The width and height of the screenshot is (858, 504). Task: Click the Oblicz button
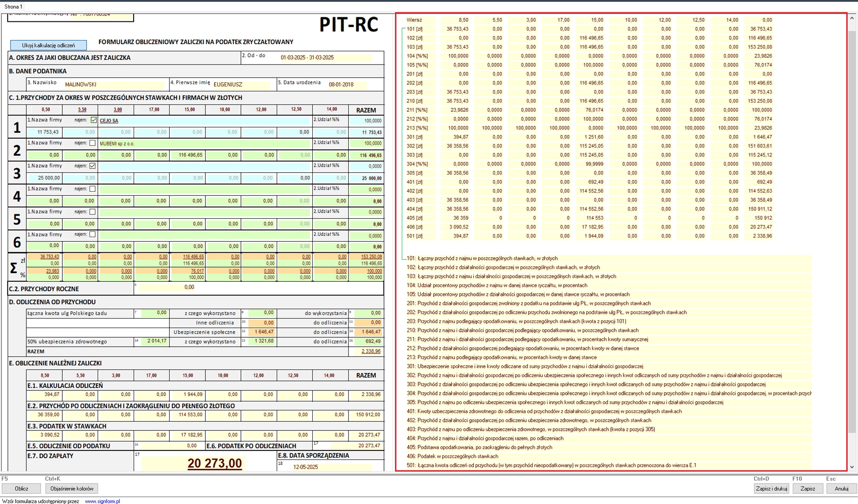(x=21, y=489)
